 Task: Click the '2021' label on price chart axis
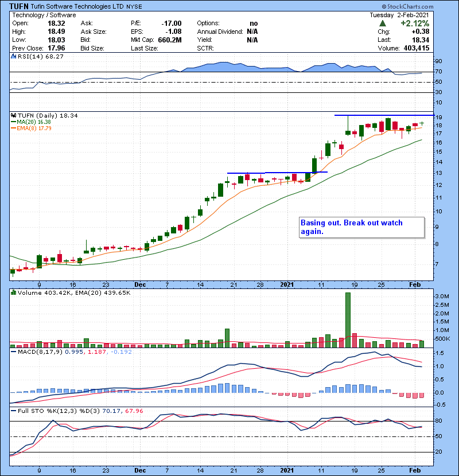287,285
